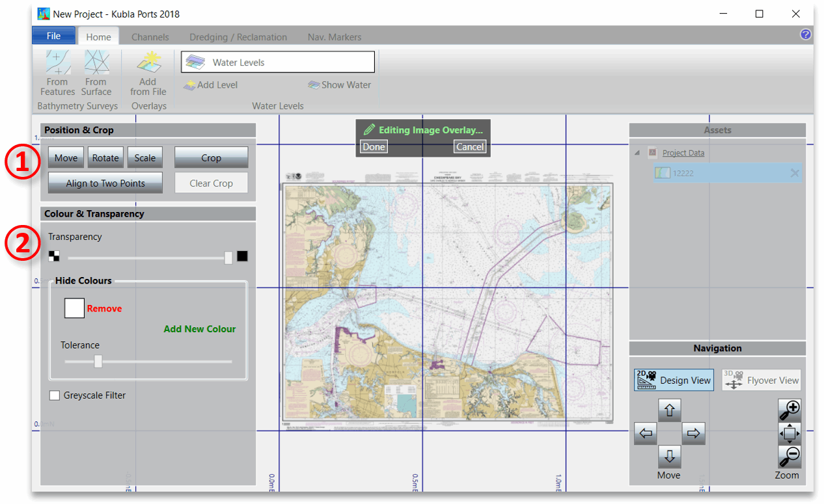
Task: Pan view up with the arrow
Action: tap(669, 410)
